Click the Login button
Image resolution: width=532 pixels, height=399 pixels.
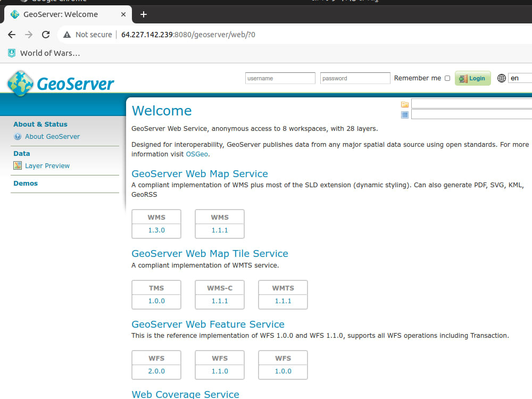point(472,78)
